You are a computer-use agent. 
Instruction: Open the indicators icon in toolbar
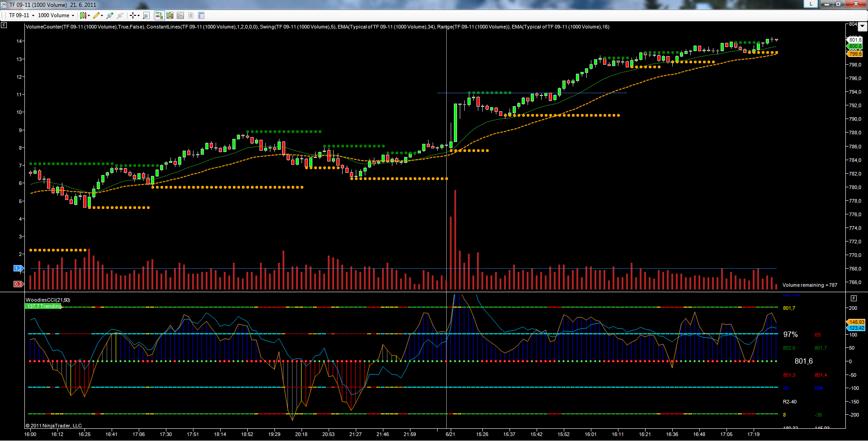click(180, 15)
